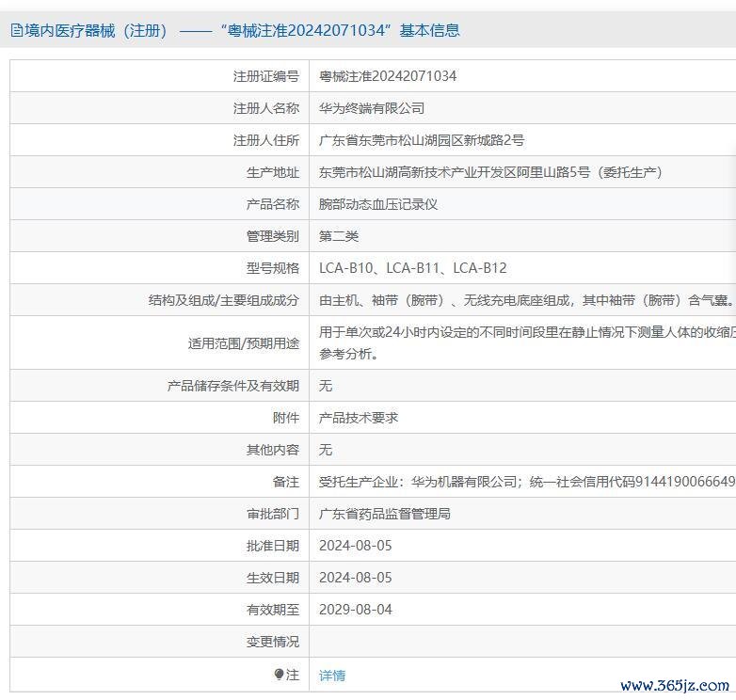Image resolution: width=736 pixels, height=700 pixels.
Task: Click the 备注 label
Action: (285, 482)
